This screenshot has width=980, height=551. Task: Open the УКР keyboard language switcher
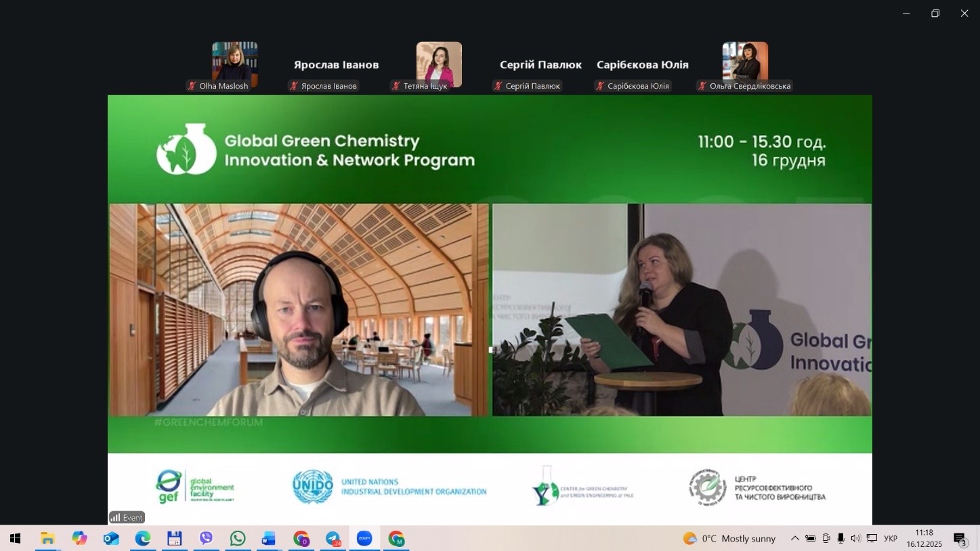(891, 538)
